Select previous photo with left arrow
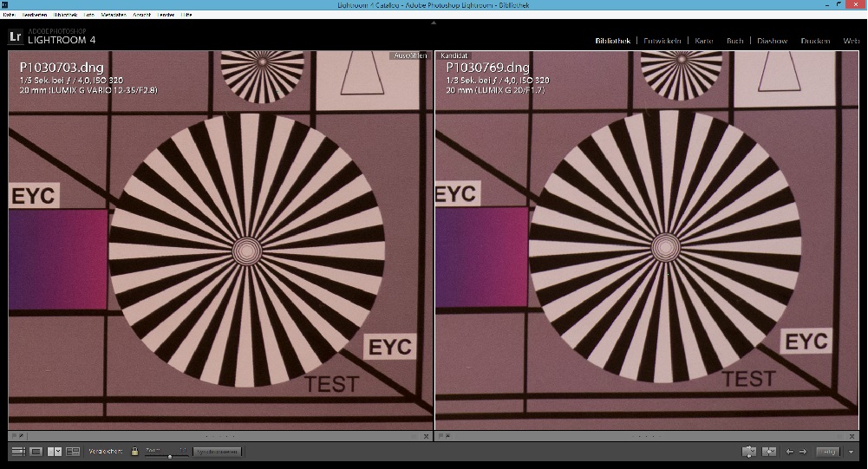Screen dimensions: 868x469 [x=790, y=452]
